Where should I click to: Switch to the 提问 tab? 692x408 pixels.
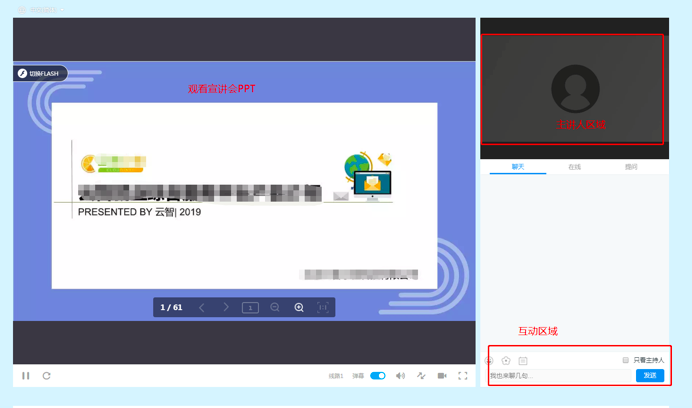click(631, 167)
